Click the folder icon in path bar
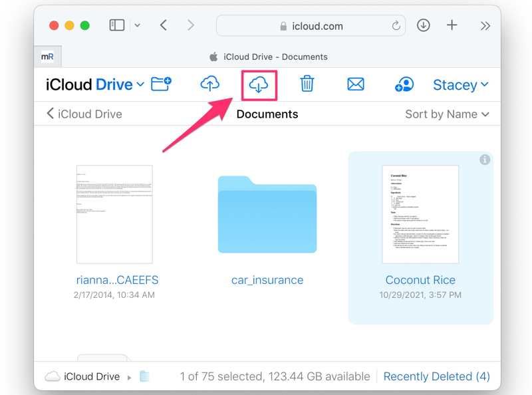Image resolution: width=532 pixels, height=395 pixels. coord(144,376)
